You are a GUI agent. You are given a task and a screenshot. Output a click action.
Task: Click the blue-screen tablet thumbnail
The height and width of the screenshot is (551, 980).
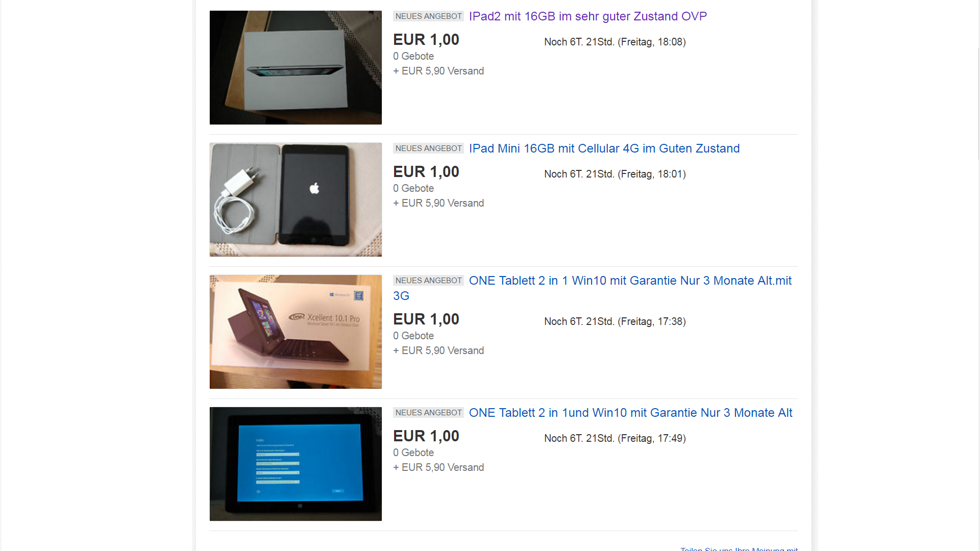click(296, 464)
